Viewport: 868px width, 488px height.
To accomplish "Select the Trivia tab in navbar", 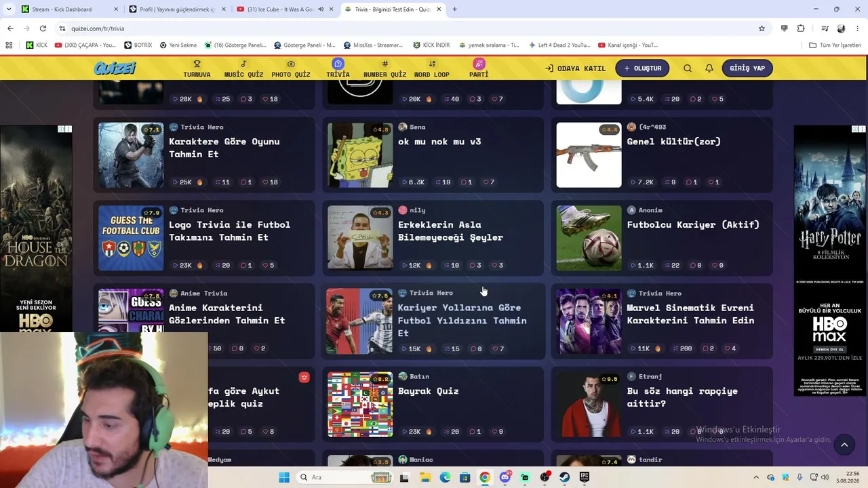I will (338, 68).
